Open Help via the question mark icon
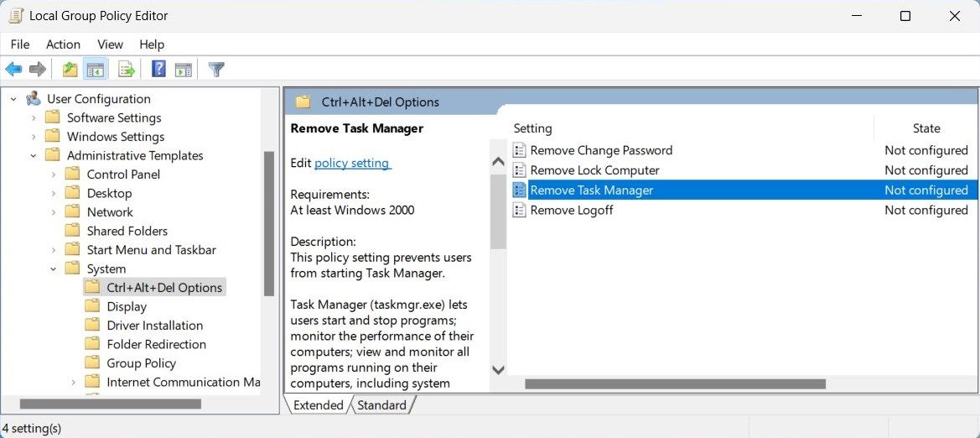Viewport: 980px width, 438px height. 158,70
